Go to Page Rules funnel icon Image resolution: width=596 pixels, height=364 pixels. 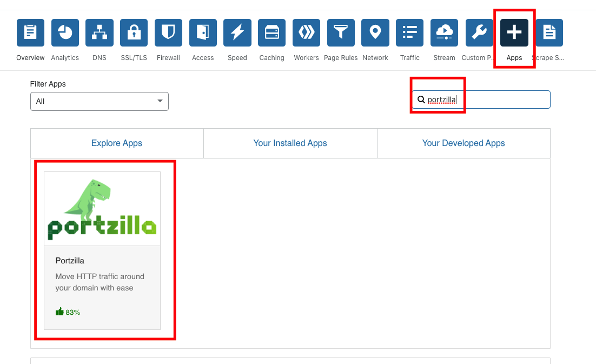(x=341, y=33)
